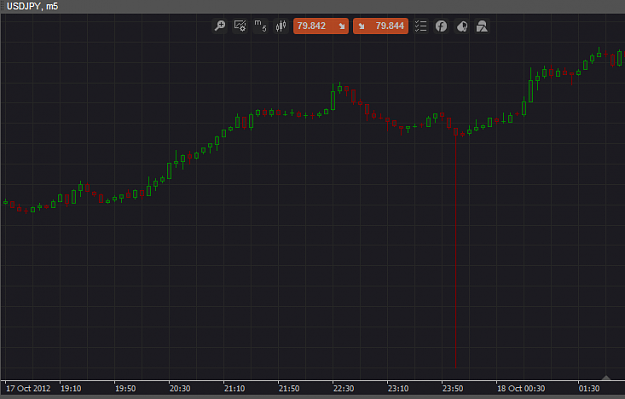
Task: Open the m5 timeframe selector
Action: point(260,26)
